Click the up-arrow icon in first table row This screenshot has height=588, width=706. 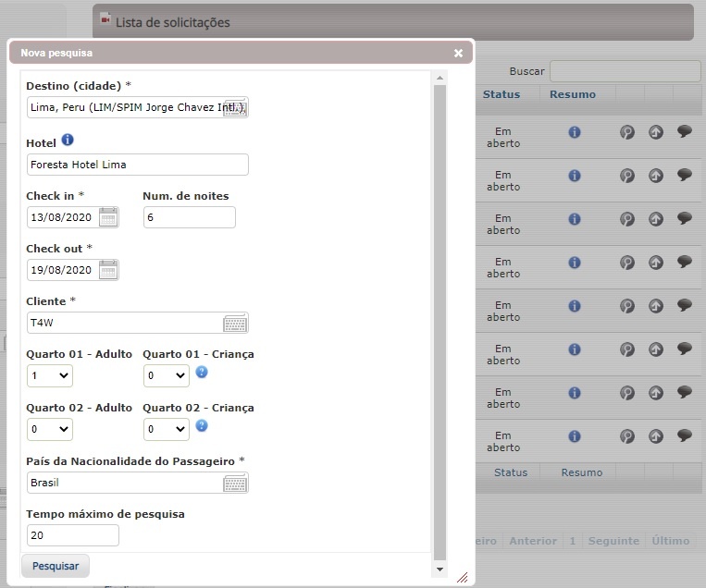(x=656, y=132)
